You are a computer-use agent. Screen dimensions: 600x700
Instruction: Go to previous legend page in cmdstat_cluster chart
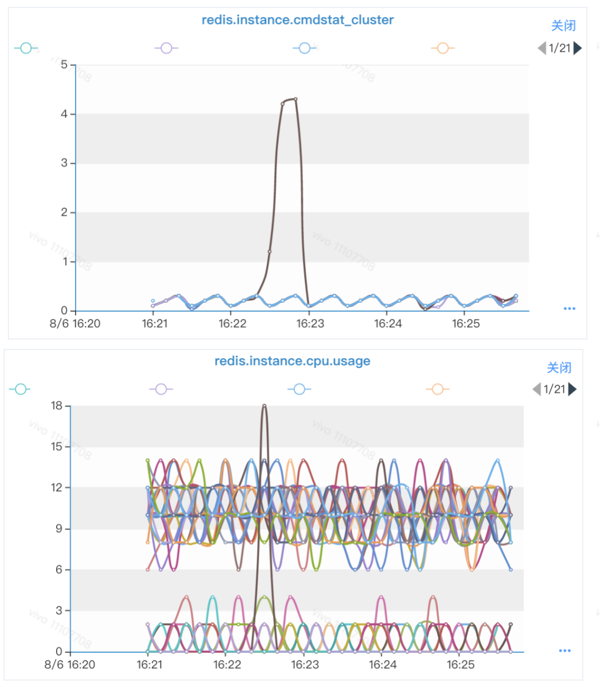point(542,48)
